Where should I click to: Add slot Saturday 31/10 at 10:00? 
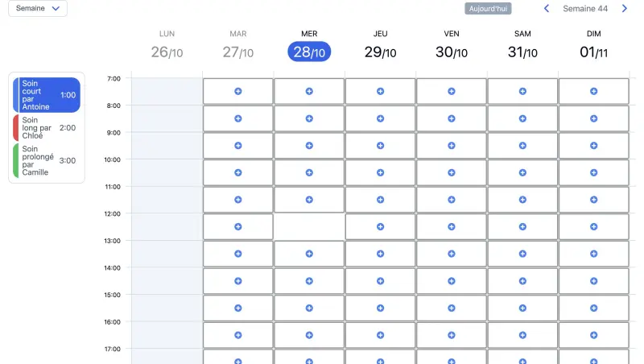coord(522,172)
